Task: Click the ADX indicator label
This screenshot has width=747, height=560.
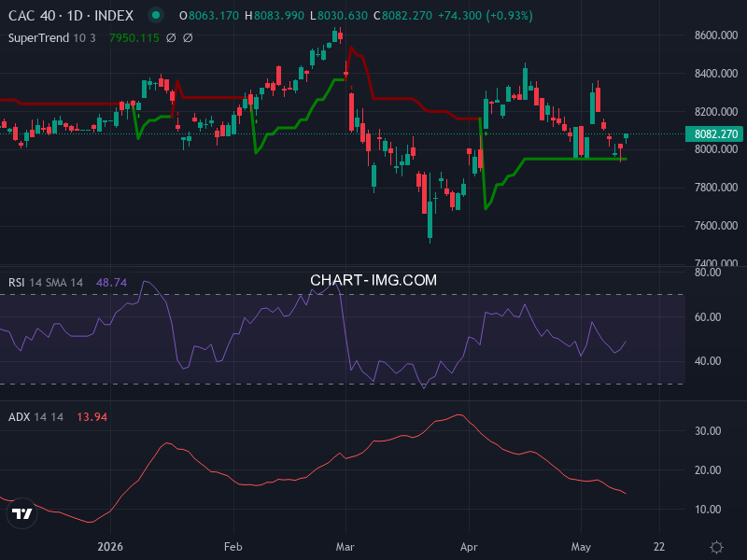Action: click(19, 416)
